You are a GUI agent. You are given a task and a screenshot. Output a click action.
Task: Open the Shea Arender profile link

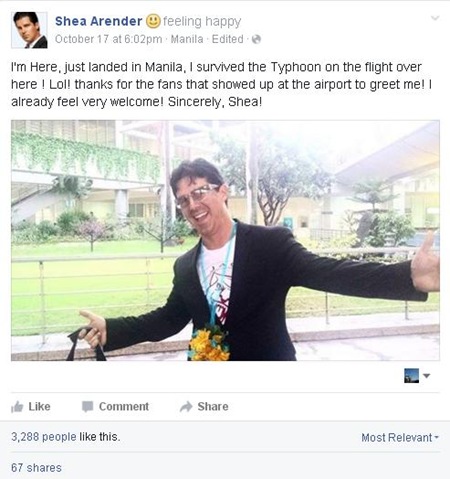point(98,21)
